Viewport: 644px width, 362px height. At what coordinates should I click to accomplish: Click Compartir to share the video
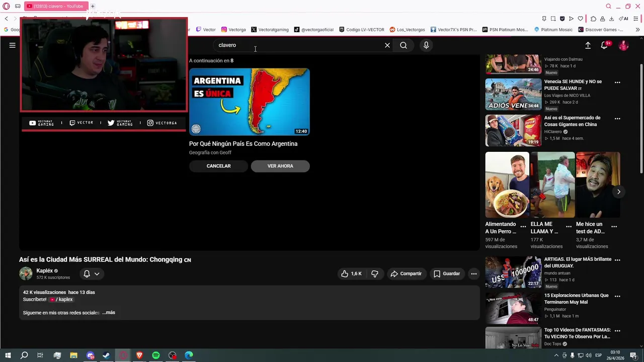tap(406, 274)
